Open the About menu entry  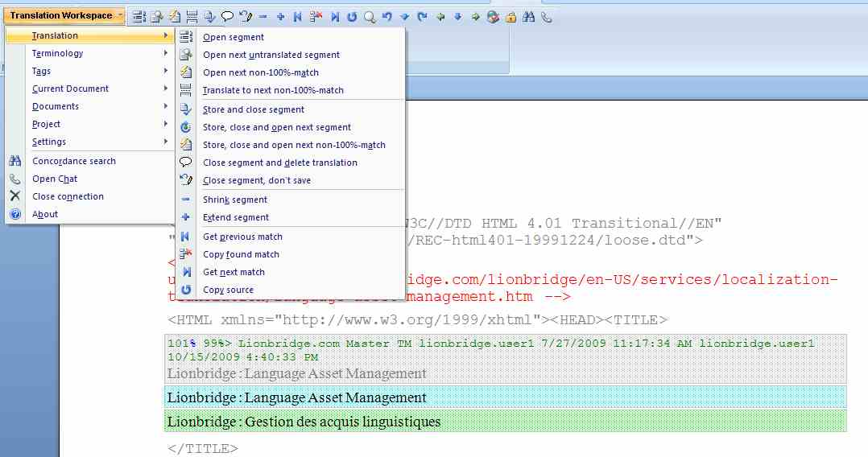pos(89,214)
